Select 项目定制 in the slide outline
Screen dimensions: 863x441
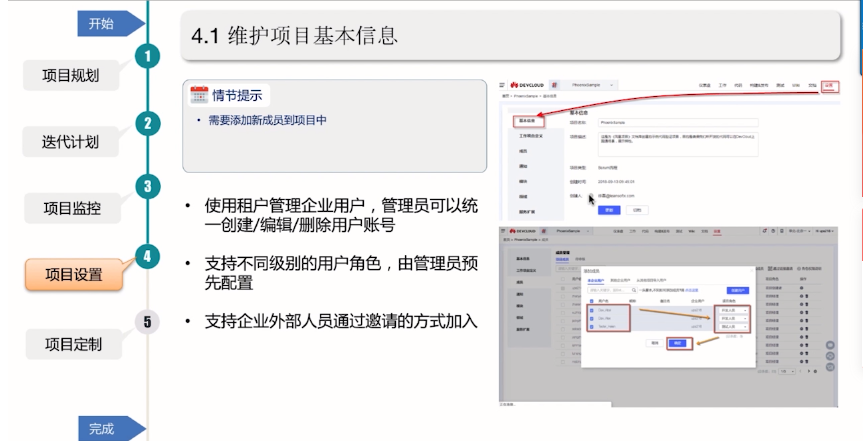point(73,344)
